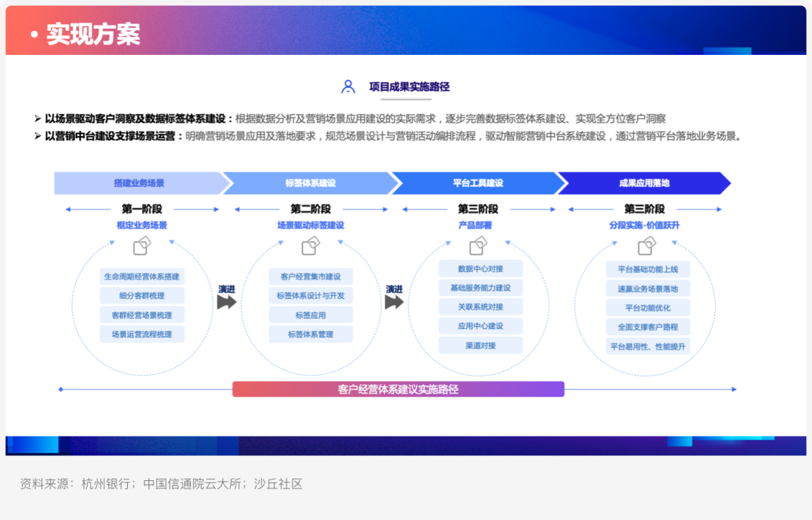Select the 成果应用落地 chevron step
812x520 pixels.
pos(644,183)
